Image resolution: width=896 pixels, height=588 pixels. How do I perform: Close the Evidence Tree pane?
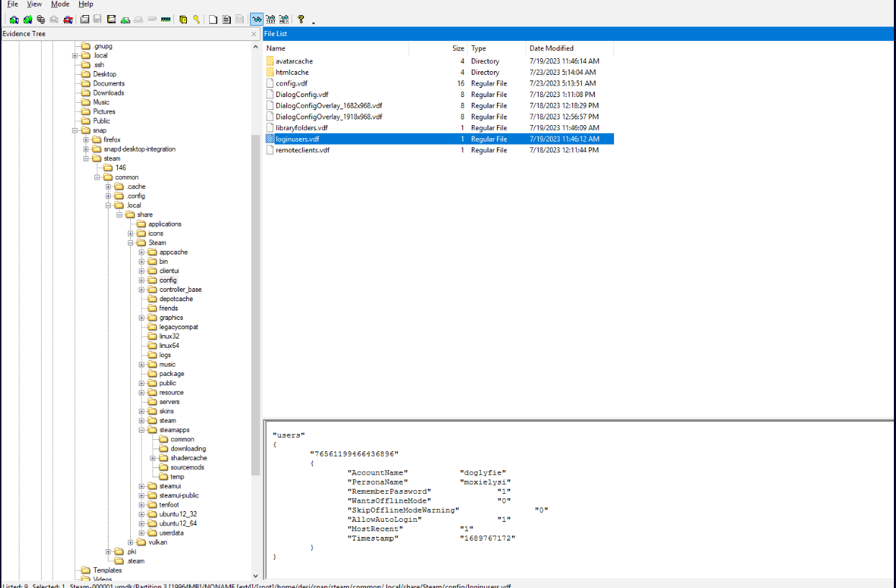254,34
